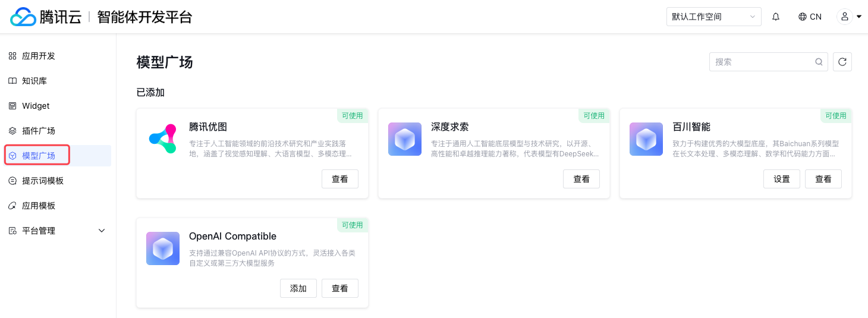
Task: Open the caret next to user avatar
Action: pos(859,17)
